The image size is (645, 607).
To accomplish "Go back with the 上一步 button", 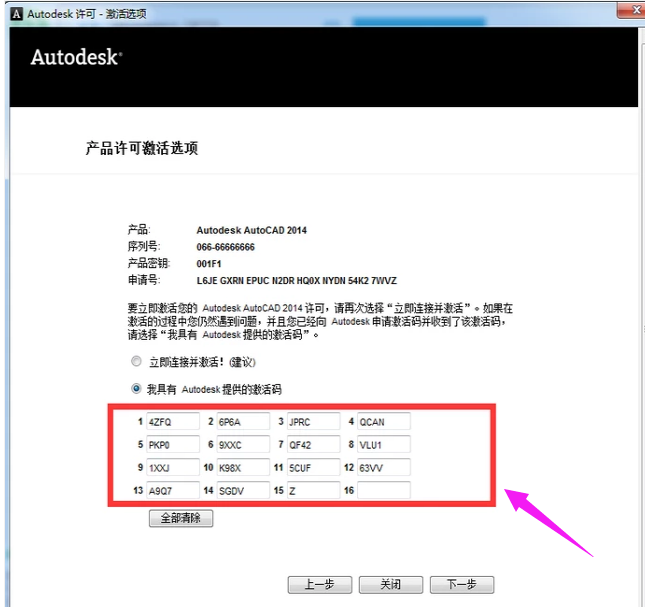I will click(x=319, y=585).
